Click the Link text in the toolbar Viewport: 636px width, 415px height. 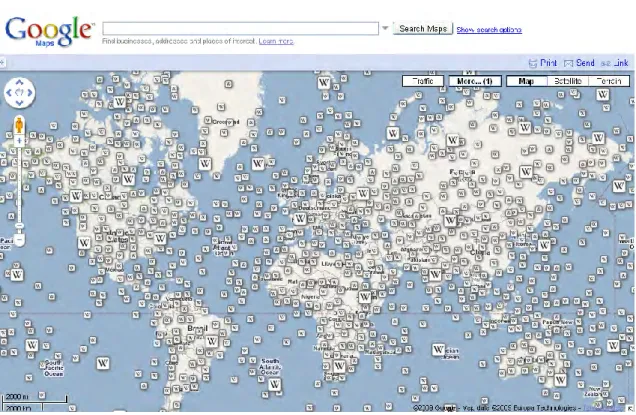point(621,63)
